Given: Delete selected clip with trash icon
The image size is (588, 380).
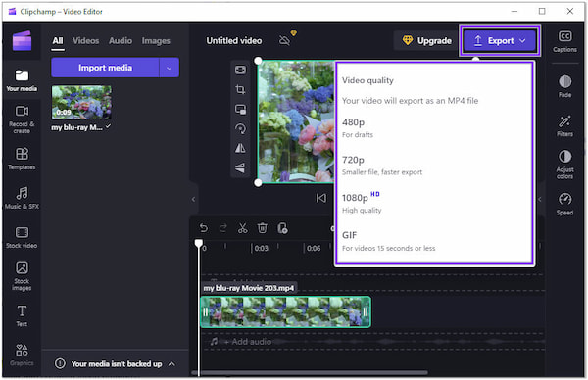Looking at the screenshot, I should pyautogui.click(x=262, y=228).
